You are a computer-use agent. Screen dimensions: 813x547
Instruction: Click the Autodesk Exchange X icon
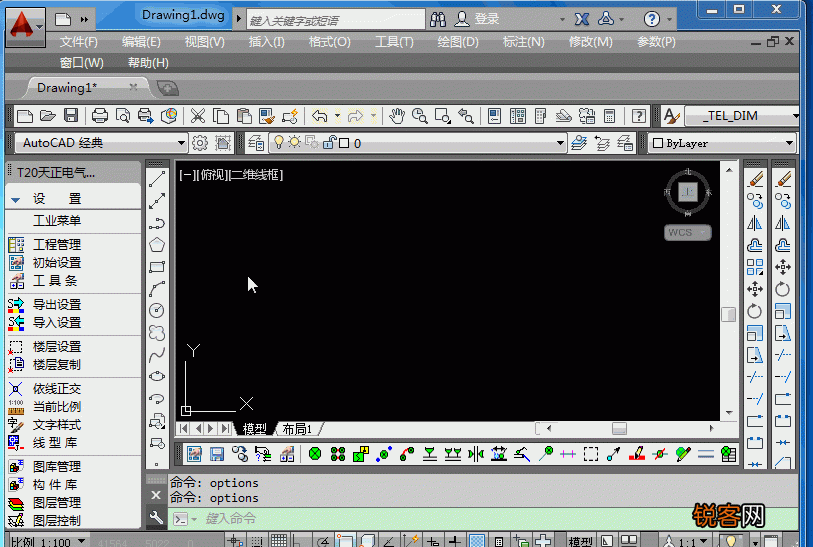[x=582, y=20]
